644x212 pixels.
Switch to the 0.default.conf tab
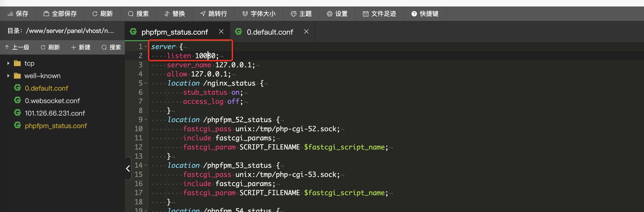pyautogui.click(x=269, y=32)
